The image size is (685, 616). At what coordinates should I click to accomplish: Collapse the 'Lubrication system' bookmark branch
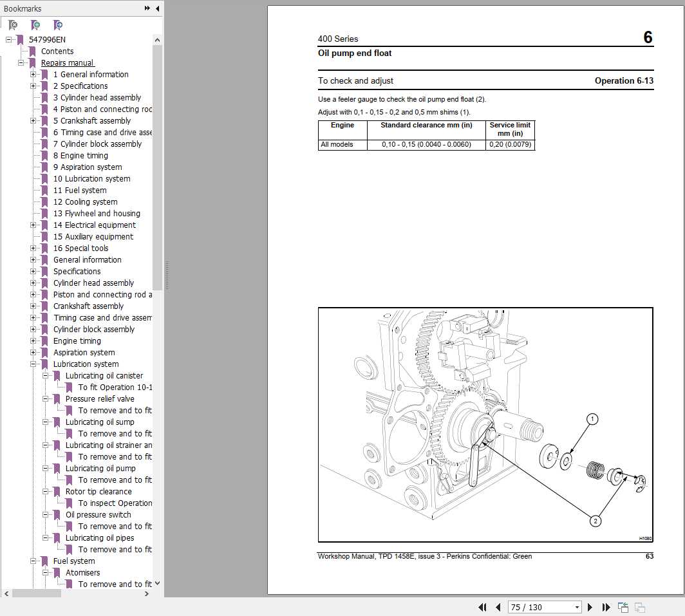click(x=34, y=364)
